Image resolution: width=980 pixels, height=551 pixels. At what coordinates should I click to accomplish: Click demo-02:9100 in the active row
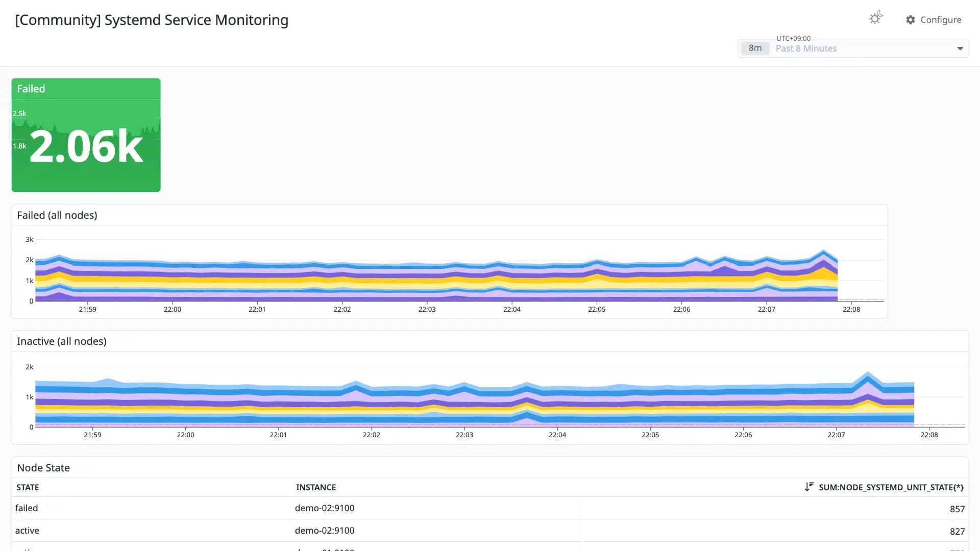click(325, 531)
